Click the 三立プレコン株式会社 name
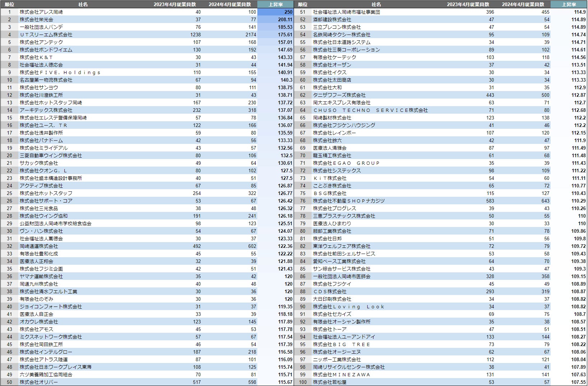 [337, 27]
